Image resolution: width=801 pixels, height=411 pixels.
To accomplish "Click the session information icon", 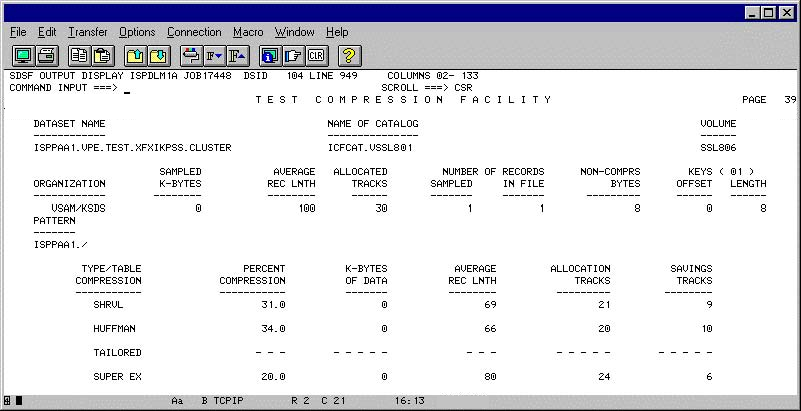I will [x=270, y=55].
